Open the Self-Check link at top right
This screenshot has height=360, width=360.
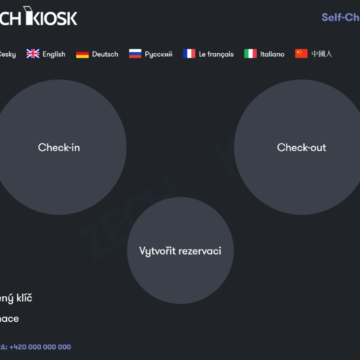340,17
